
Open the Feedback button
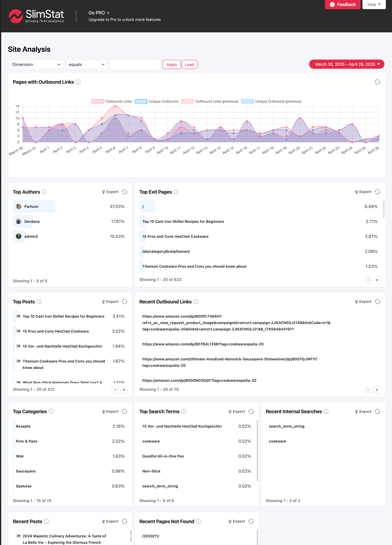343,5
